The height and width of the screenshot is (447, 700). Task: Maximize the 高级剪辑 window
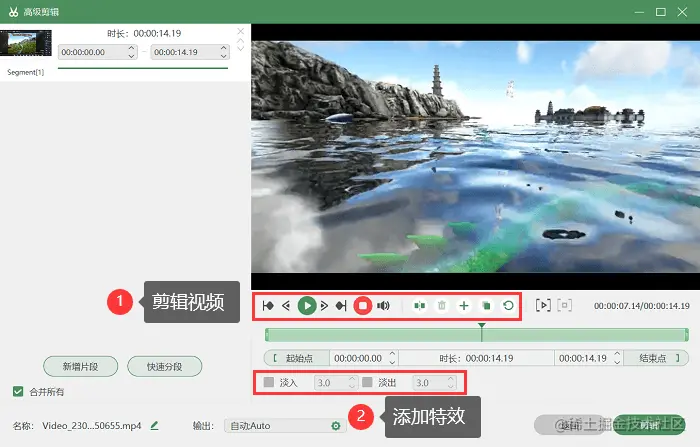pos(661,12)
